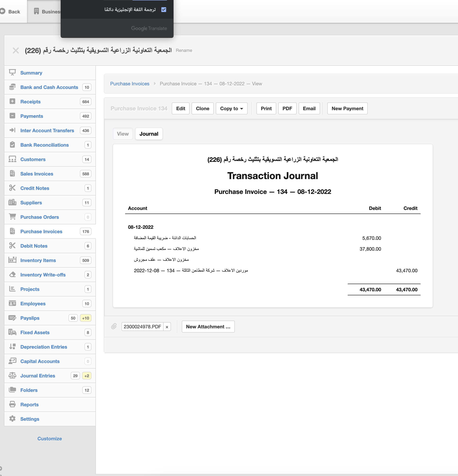The width and height of the screenshot is (458, 476).
Task: Click the Journal Entries balance scale icon
Action: (x=12, y=375)
